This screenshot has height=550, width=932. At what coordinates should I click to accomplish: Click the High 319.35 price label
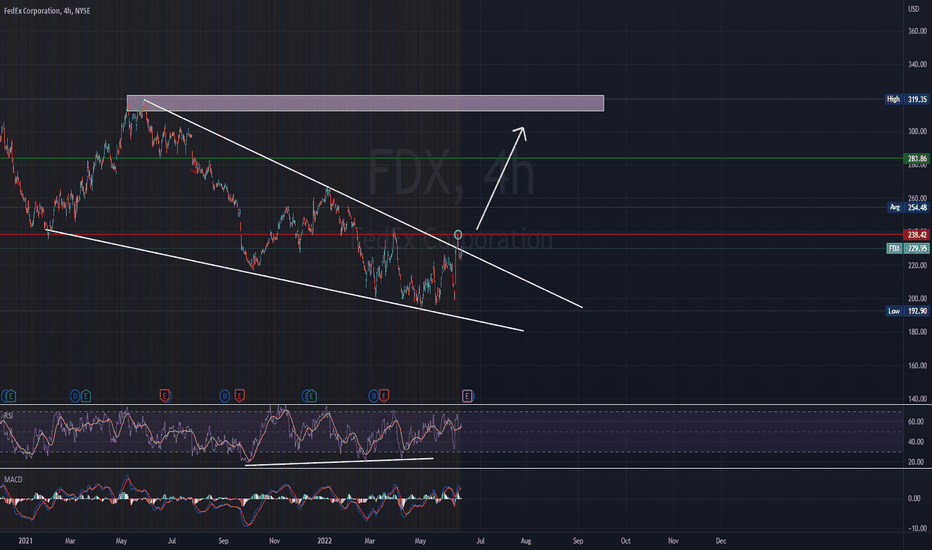(x=906, y=99)
